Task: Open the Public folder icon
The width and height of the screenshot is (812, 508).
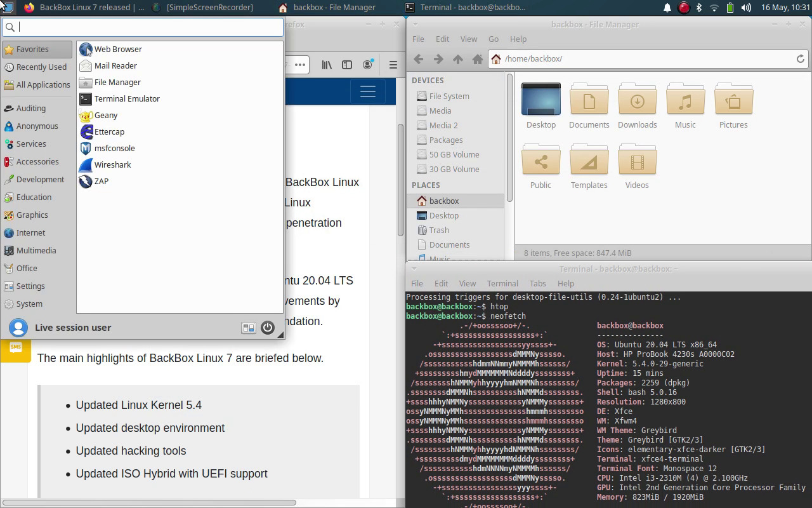Action: click(541, 166)
